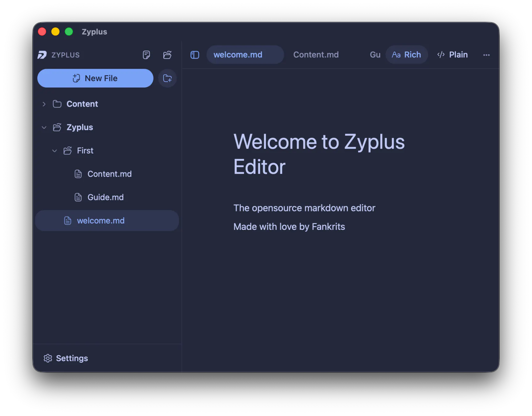
Task: Select the welcome.md tab
Action: [x=245, y=55]
